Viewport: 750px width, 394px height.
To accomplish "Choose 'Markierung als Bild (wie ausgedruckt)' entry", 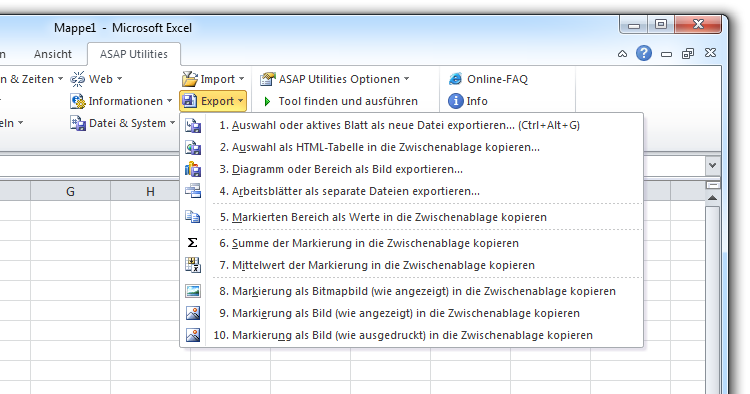I will [412, 335].
